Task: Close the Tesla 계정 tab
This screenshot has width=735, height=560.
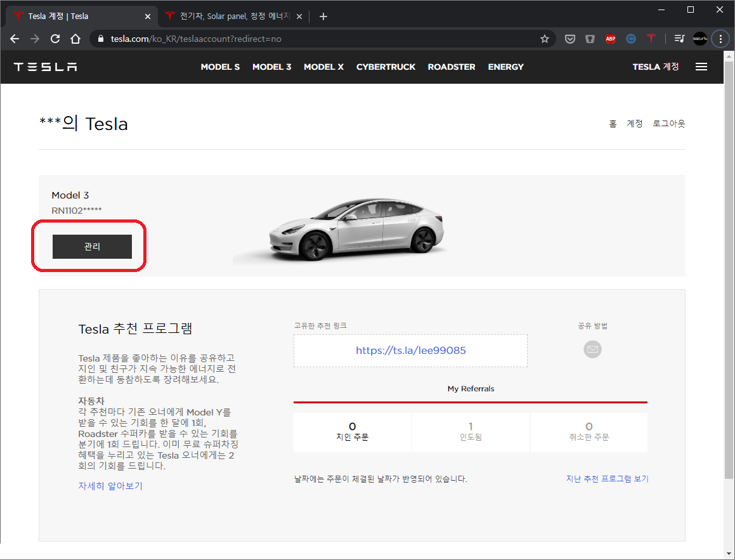Action: pyautogui.click(x=148, y=16)
